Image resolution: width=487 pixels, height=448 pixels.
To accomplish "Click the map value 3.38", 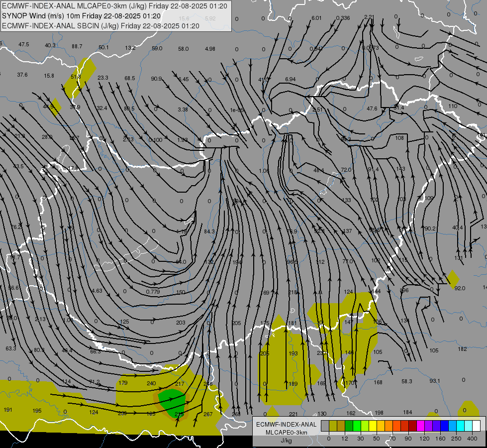I will pyautogui.click(x=183, y=110).
